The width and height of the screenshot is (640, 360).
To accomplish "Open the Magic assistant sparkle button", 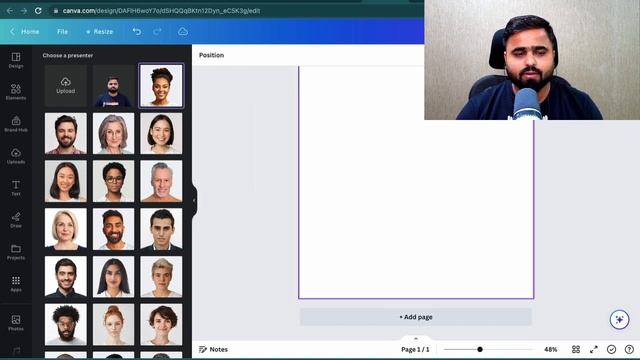I will pyautogui.click(x=620, y=320).
